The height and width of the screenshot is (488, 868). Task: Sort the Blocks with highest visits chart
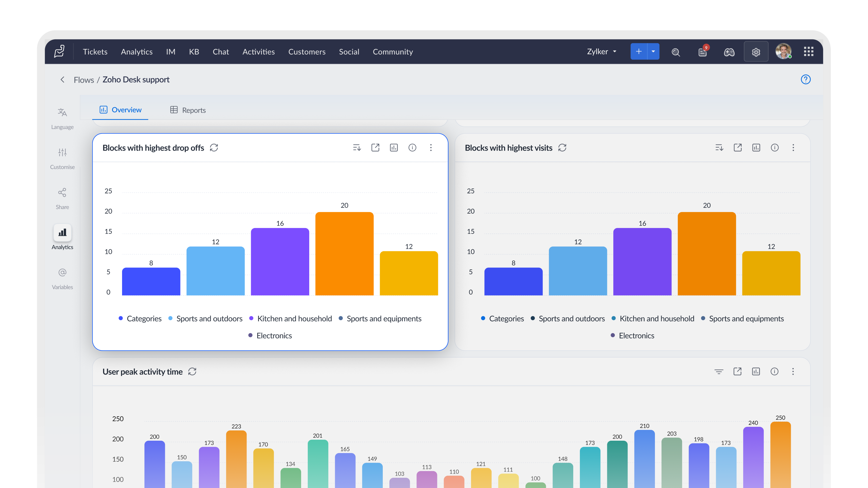tap(719, 148)
